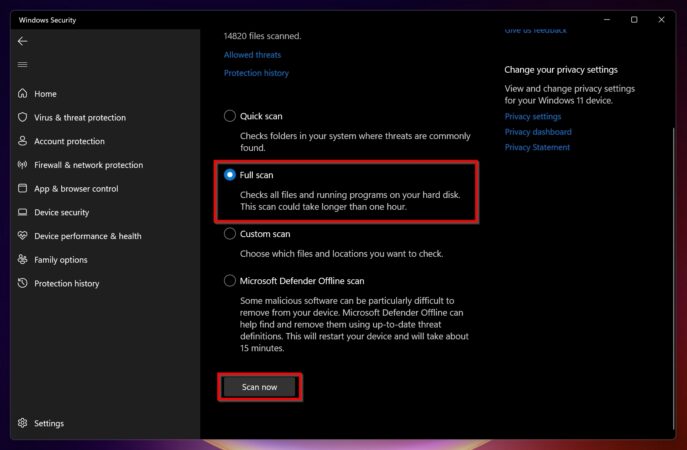Select the Custom scan option
This screenshot has width=687, height=450.
[x=230, y=234]
